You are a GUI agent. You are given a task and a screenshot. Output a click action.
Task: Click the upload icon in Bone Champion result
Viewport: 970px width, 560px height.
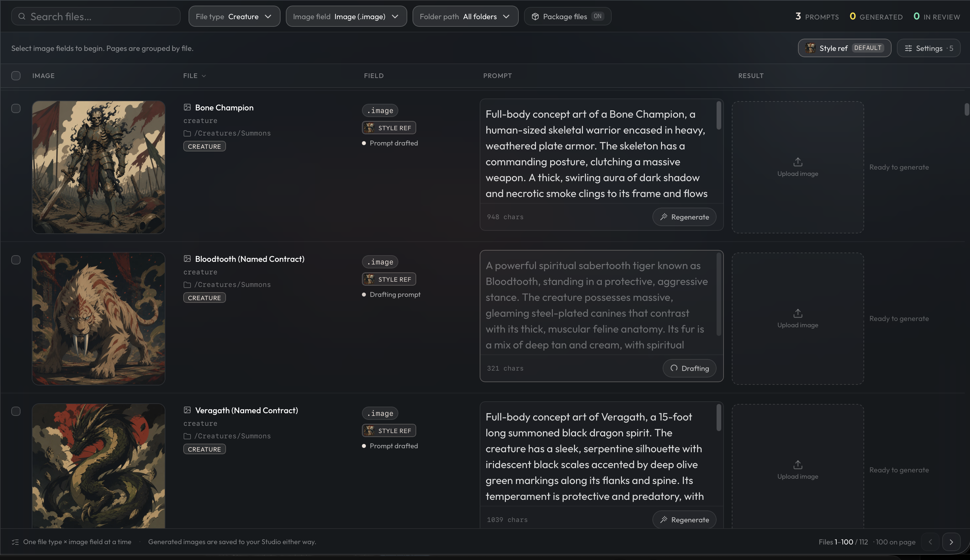pyautogui.click(x=798, y=162)
